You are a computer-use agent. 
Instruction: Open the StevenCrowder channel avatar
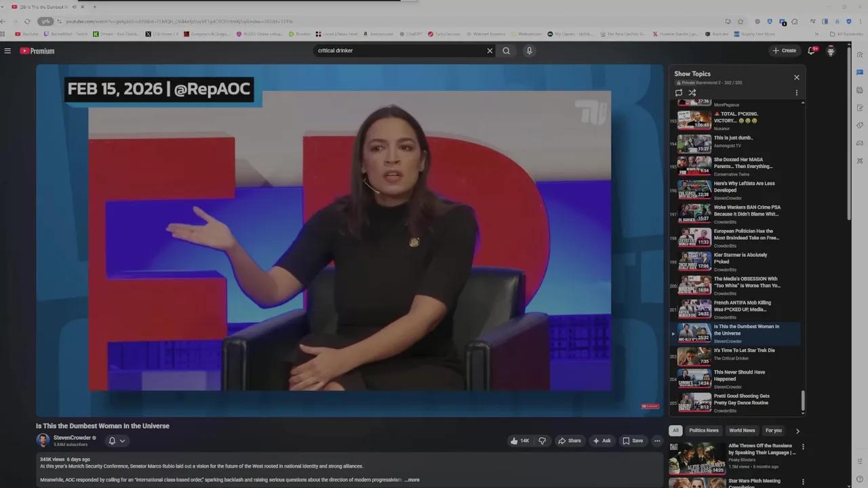(43, 441)
